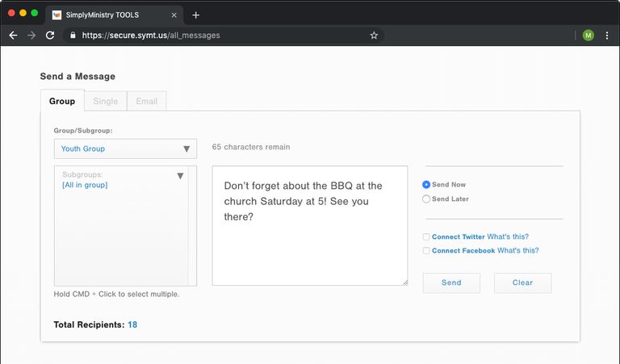Close the SimplyMinistry TOOLS tab
This screenshot has height=364, width=620.
point(174,15)
